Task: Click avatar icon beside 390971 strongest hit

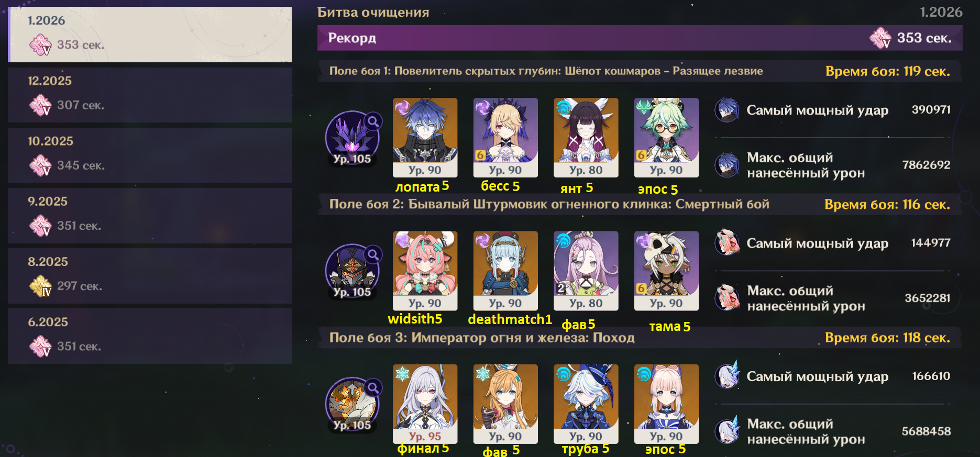Action: coord(727,110)
